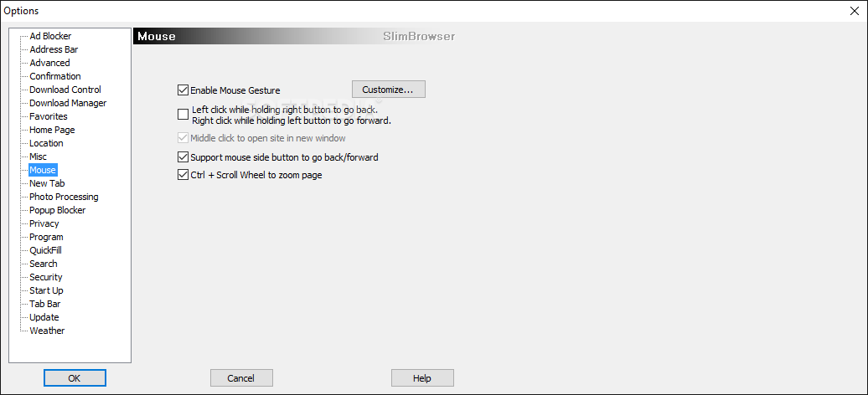Close the Options dialog window

[854, 10]
